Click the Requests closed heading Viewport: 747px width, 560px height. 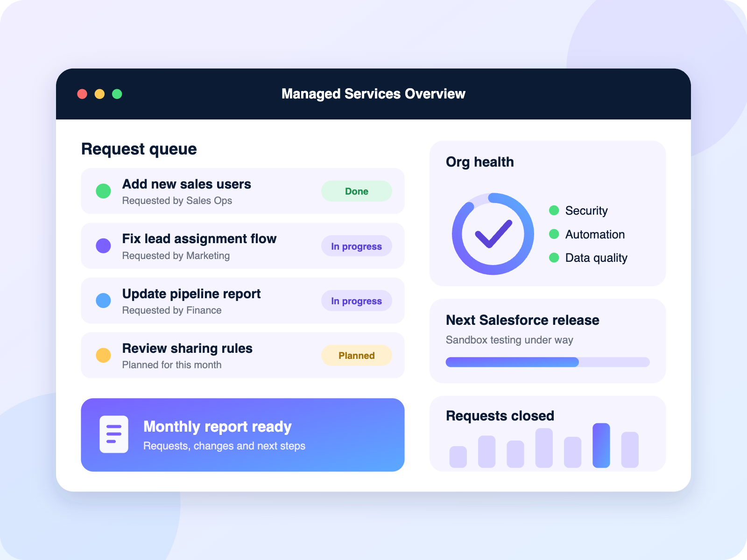tap(500, 416)
